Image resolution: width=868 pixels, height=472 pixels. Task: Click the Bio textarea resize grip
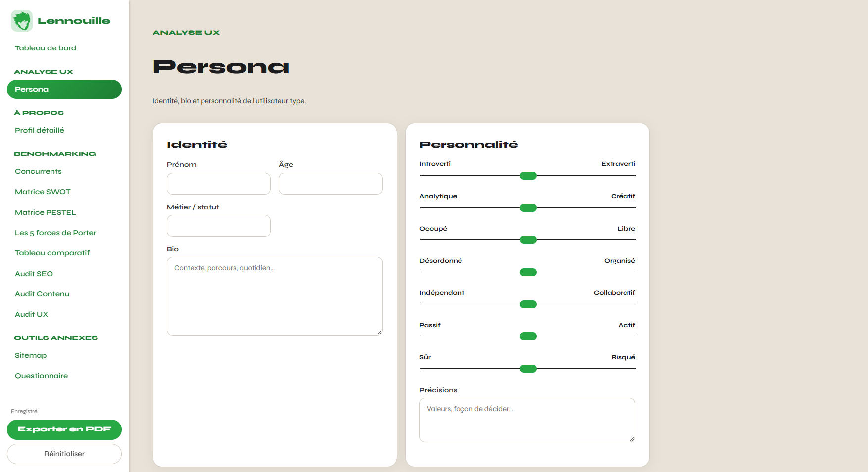point(379,332)
